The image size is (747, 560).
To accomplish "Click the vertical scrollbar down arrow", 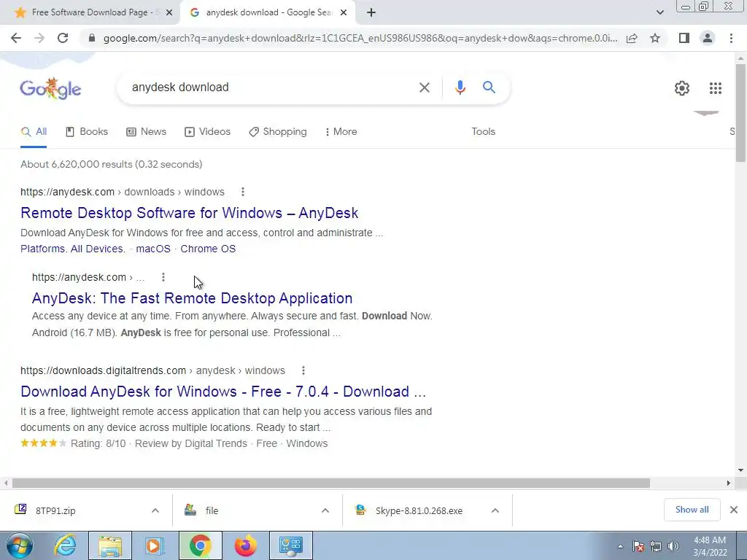I will 741,470.
